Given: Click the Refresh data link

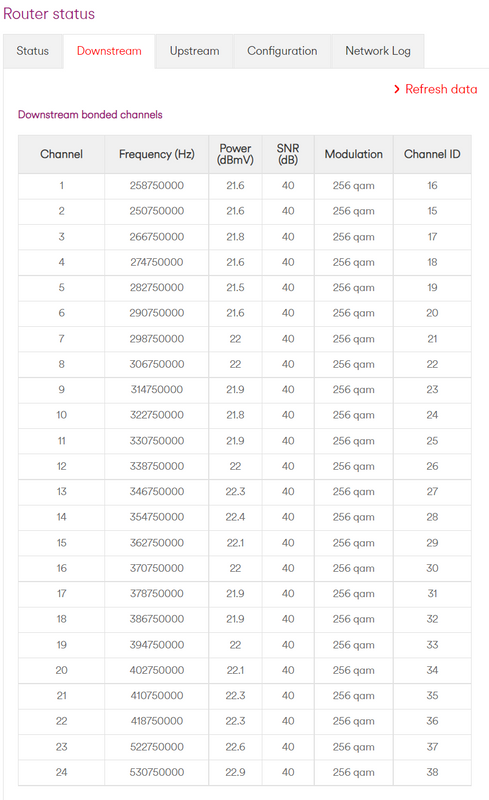Looking at the screenshot, I should [x=441, y=89].
